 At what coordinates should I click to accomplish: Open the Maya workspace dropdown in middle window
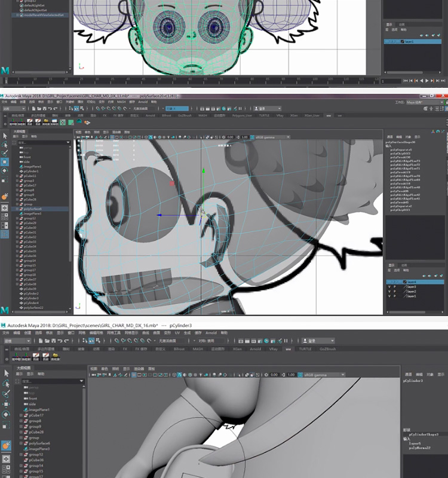pos(425,102)
